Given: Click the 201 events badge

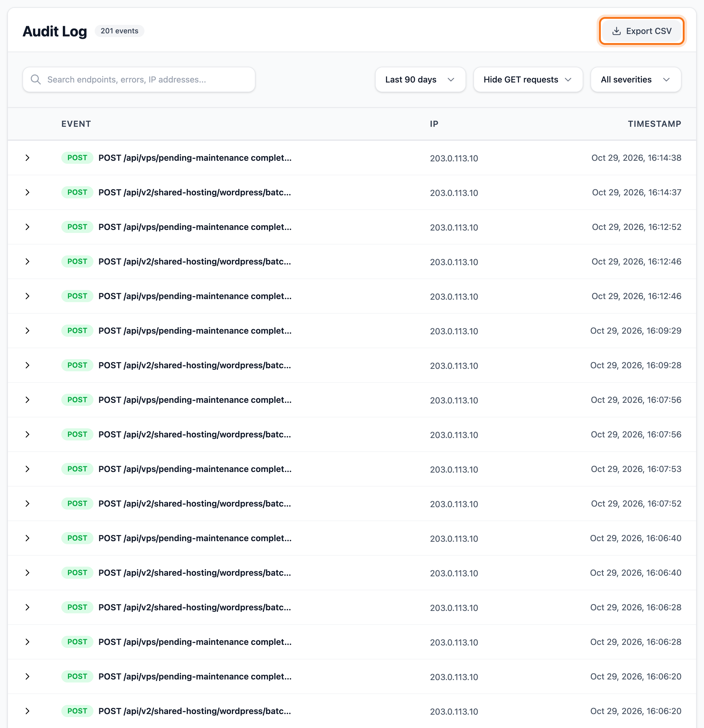Looking at the screenshot, I should (119, 31).
